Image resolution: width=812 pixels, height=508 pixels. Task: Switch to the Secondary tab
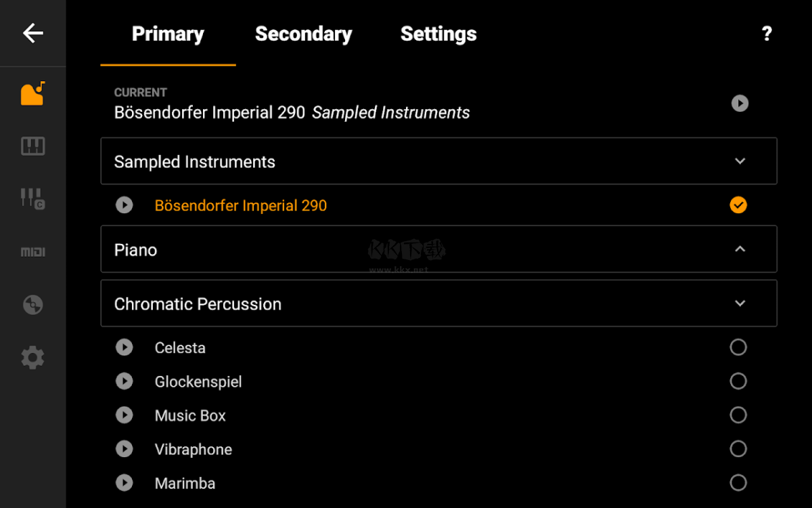click(303, 34)
